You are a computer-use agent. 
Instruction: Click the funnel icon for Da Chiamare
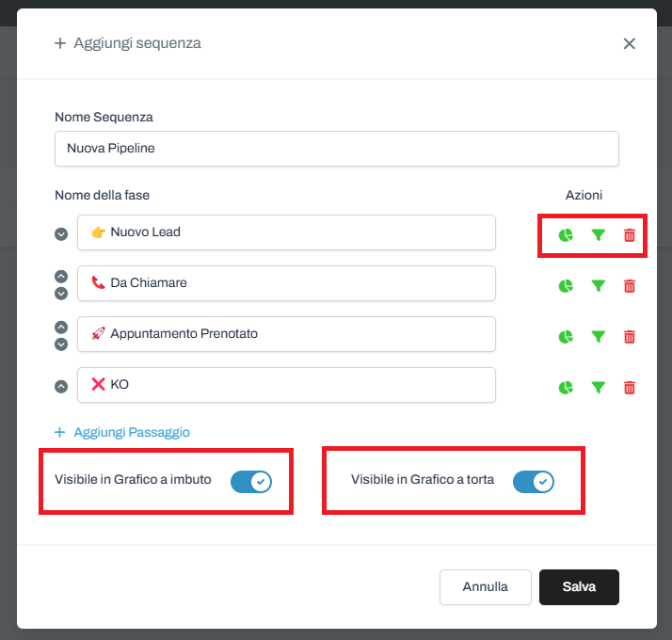click(598, 285)
